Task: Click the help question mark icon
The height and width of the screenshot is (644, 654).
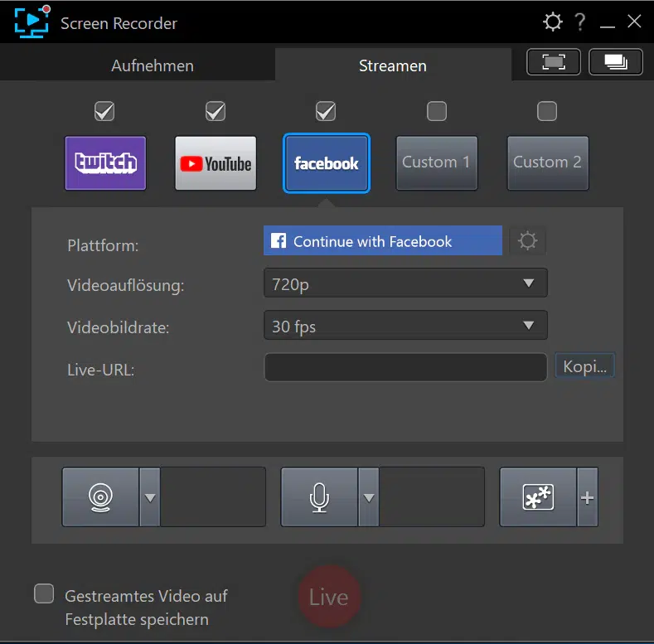Action: coord(579,22)
